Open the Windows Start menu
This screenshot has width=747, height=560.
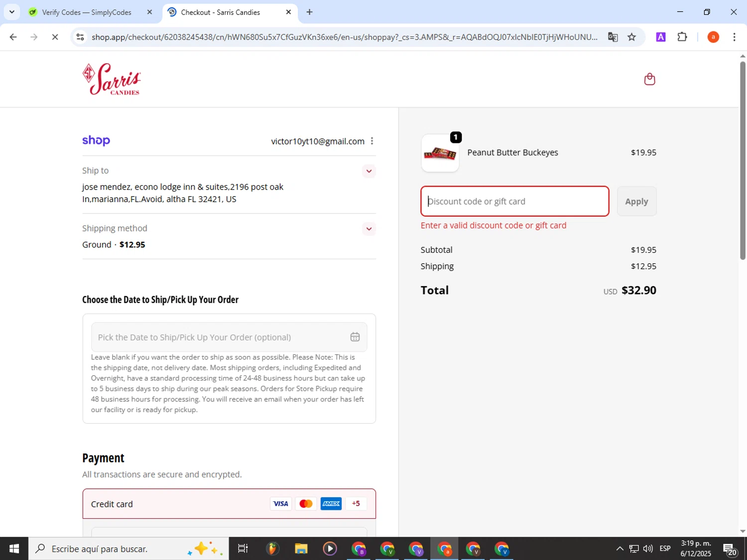pyautogui.click(x=14, y=549)
